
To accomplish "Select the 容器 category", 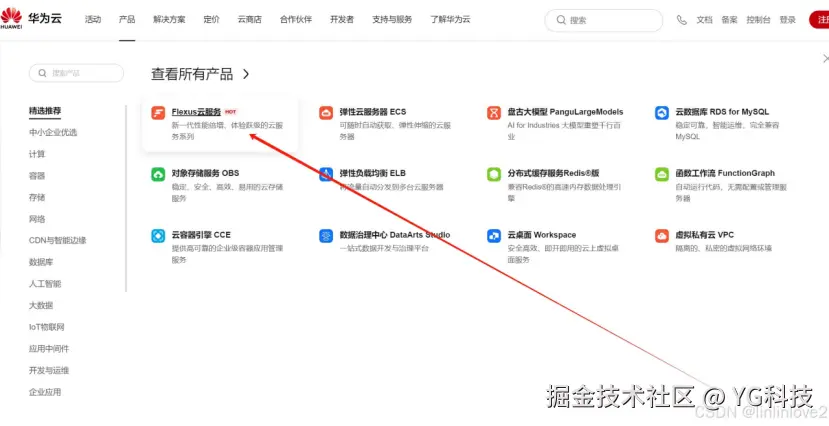I will (37, 175).
